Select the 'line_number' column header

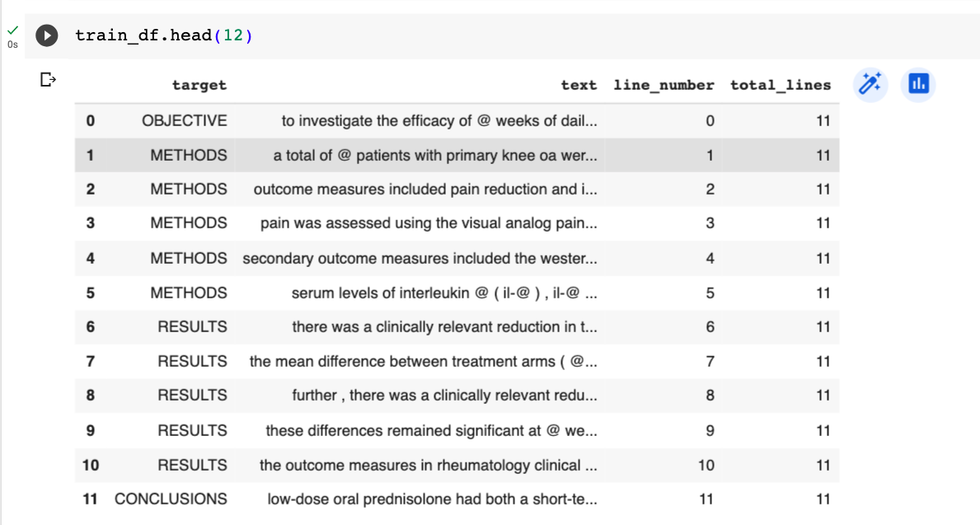coord(664,84)
